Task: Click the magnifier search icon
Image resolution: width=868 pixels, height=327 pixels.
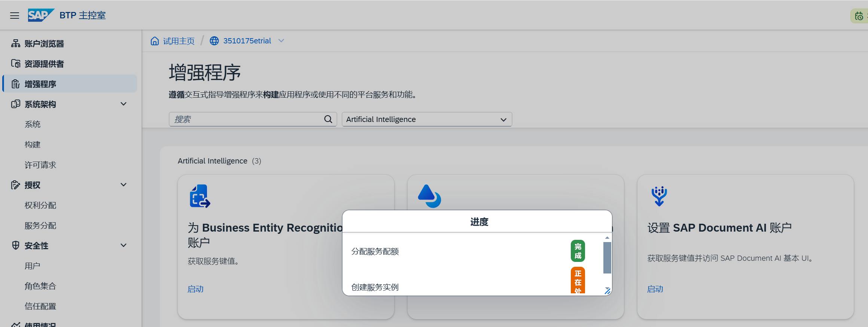Action: coord(328,119)
